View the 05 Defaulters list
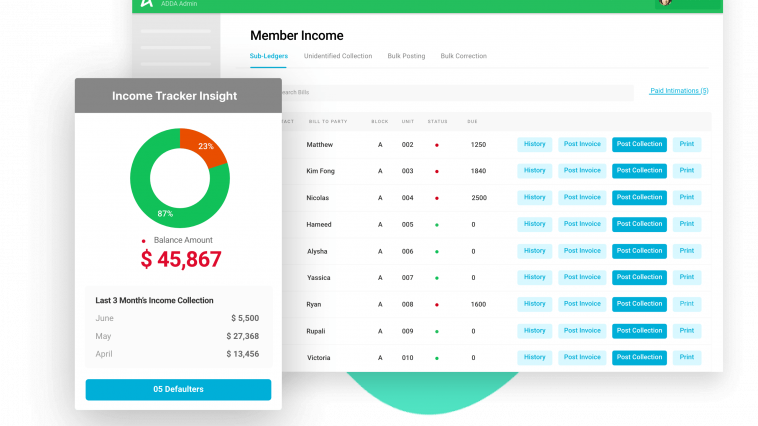 (x=178, y=389)
